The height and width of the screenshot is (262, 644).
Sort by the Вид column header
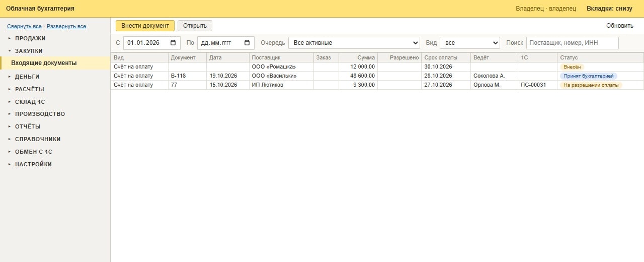pos(139,57)
